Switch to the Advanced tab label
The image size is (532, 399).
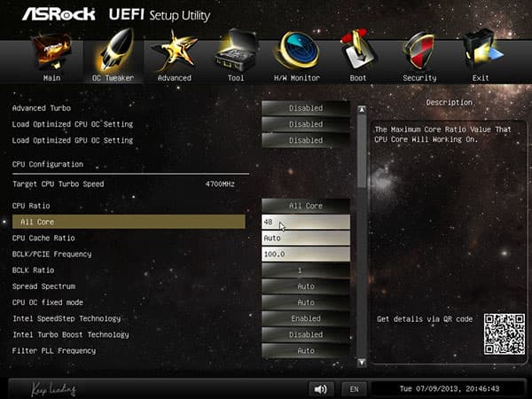[x=175, y=78]
